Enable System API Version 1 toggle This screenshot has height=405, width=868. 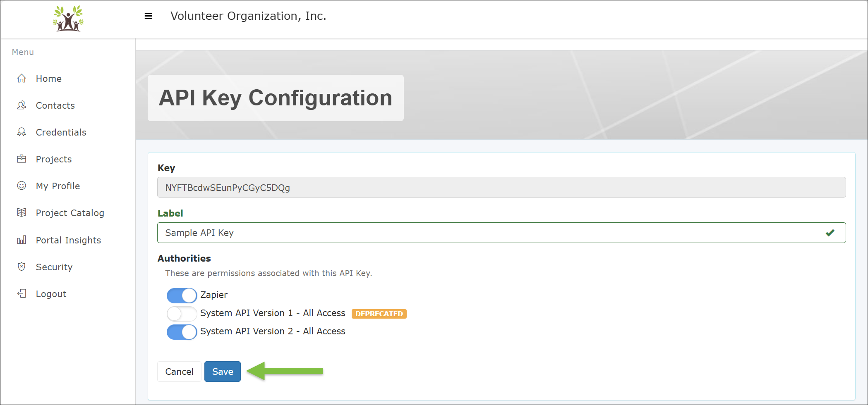coord(182,314)
